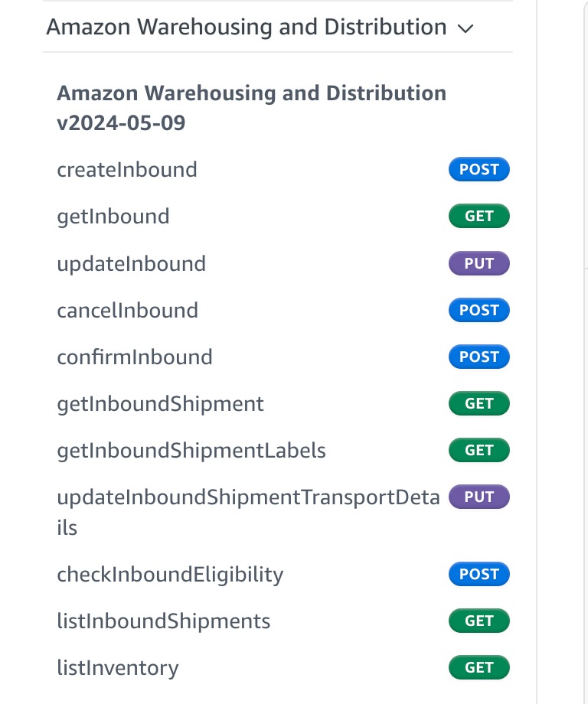Open the createInbound operation
Viewport: 588px width, 704px height.
[x=127, y=169]
